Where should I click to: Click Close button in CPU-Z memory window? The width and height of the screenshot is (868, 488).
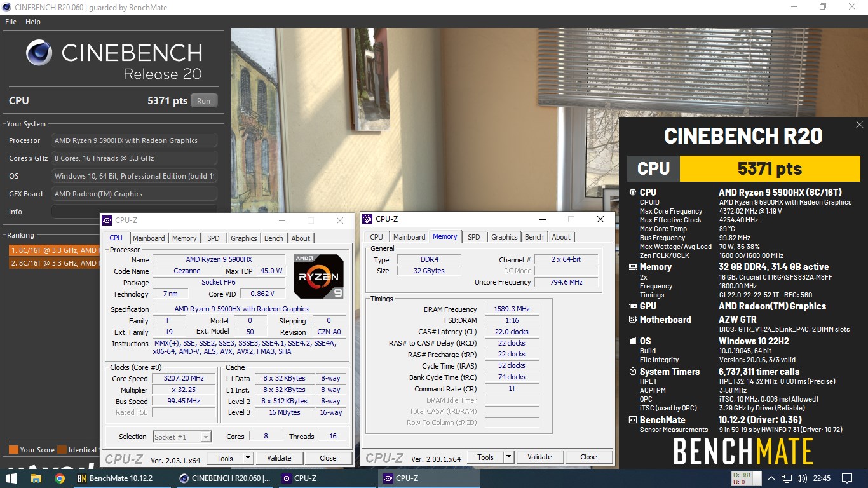coord(589,457)
